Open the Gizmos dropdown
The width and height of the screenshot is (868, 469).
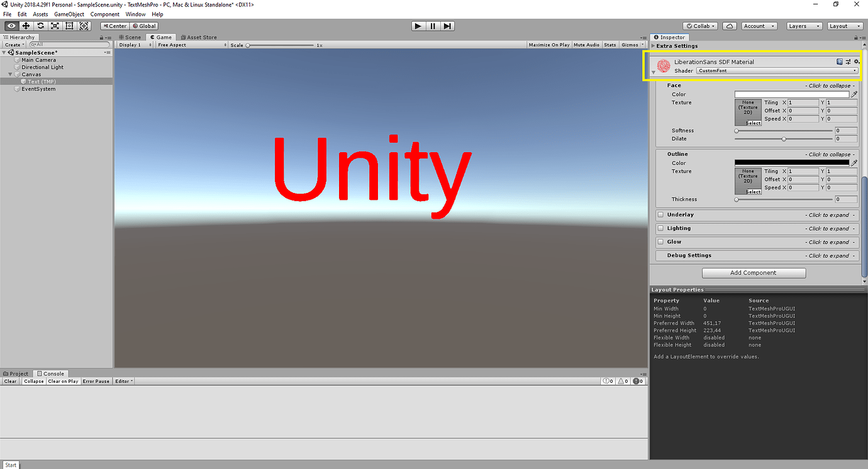coord(632,45)
